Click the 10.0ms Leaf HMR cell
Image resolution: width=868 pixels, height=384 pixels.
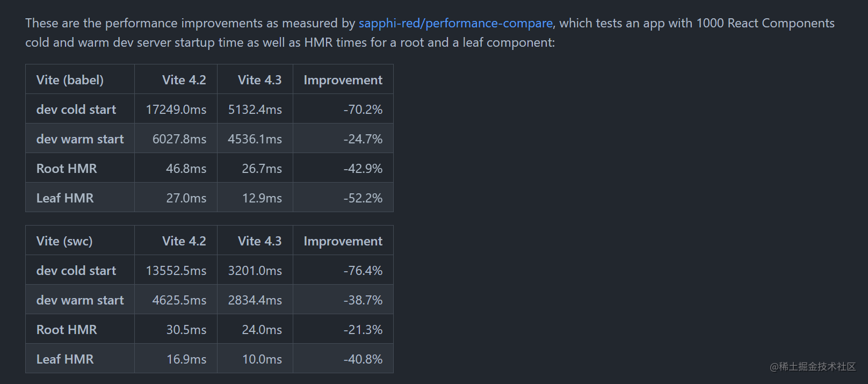pyautogui.click(x=262, y=359)
